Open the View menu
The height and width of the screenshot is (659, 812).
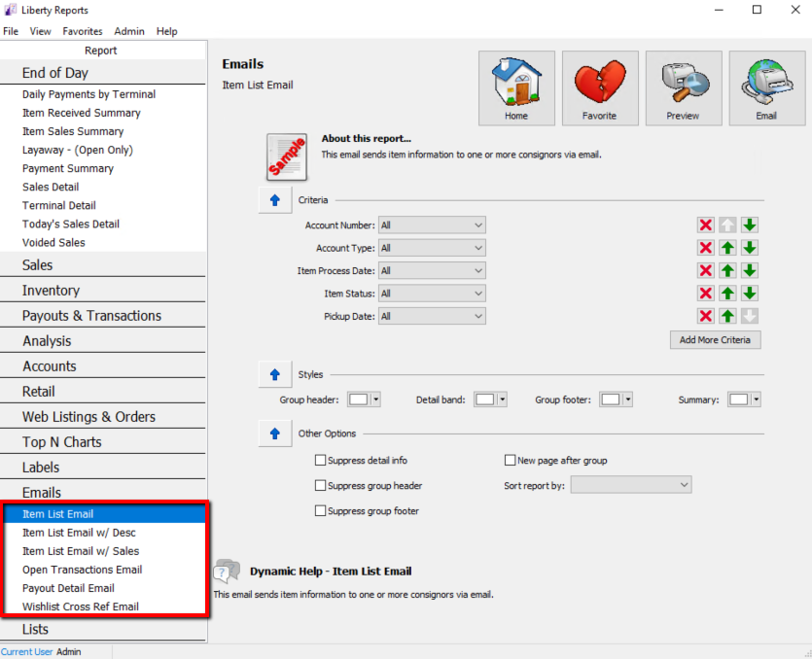[41, 31]
